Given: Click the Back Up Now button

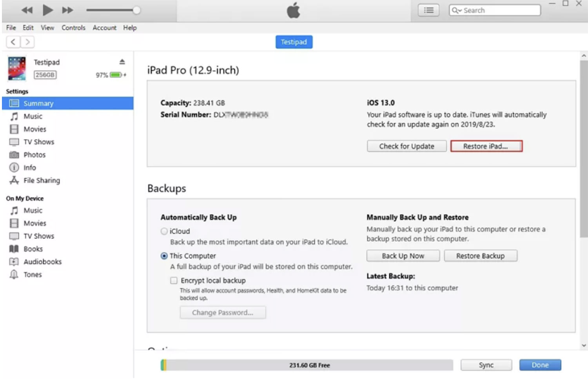Looking at the screenshot, I should click(403, 256).
